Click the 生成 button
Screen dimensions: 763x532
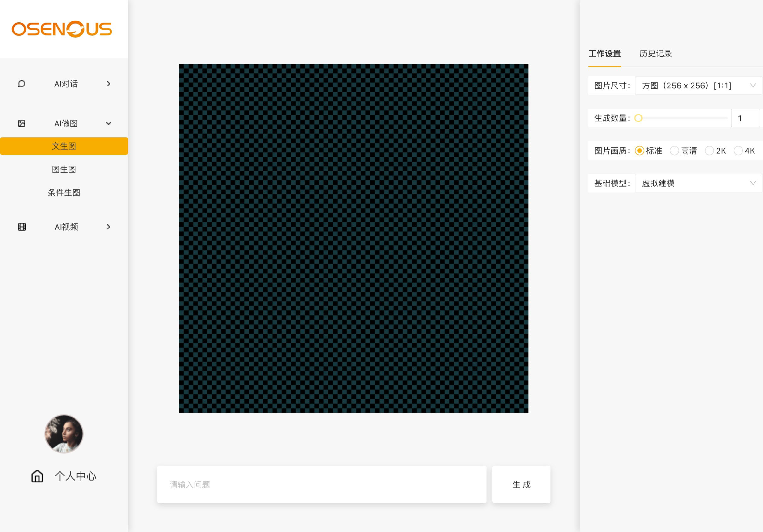pyautogui.click(x=521, y=485)
